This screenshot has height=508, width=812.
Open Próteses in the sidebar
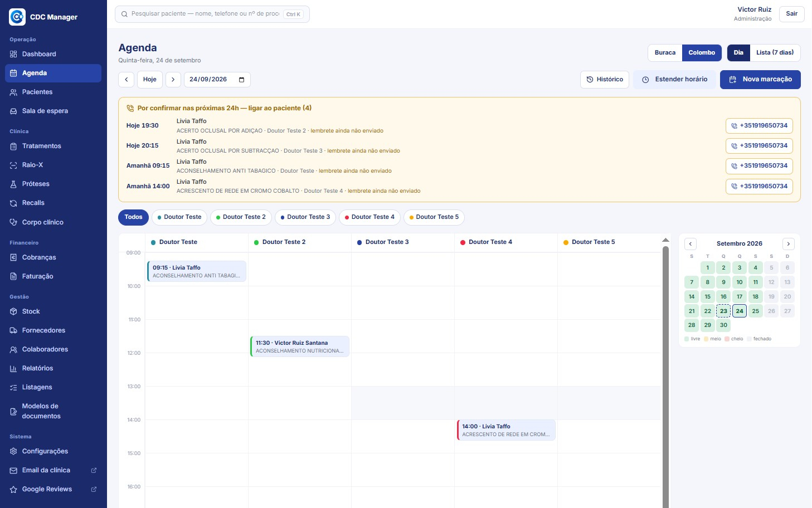tap(54, 184)
